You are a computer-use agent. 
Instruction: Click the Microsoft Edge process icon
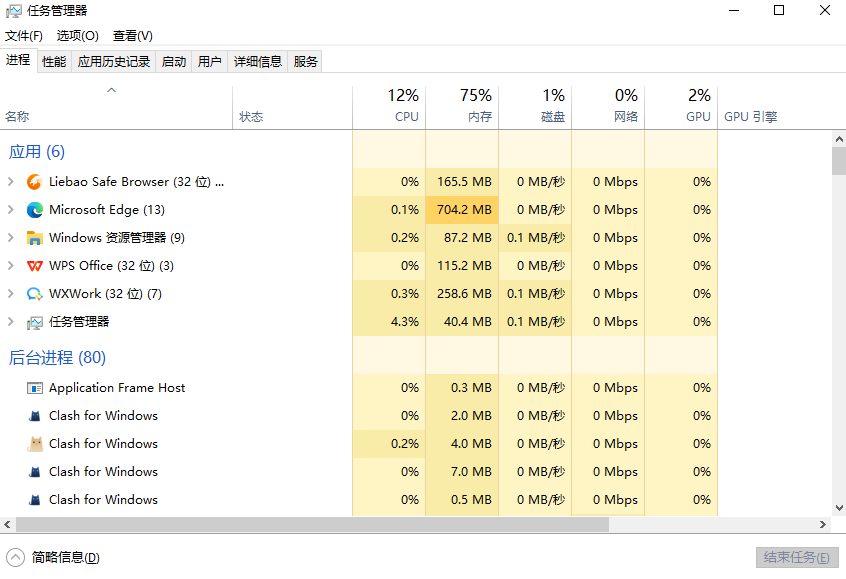(x=35, y=210)
